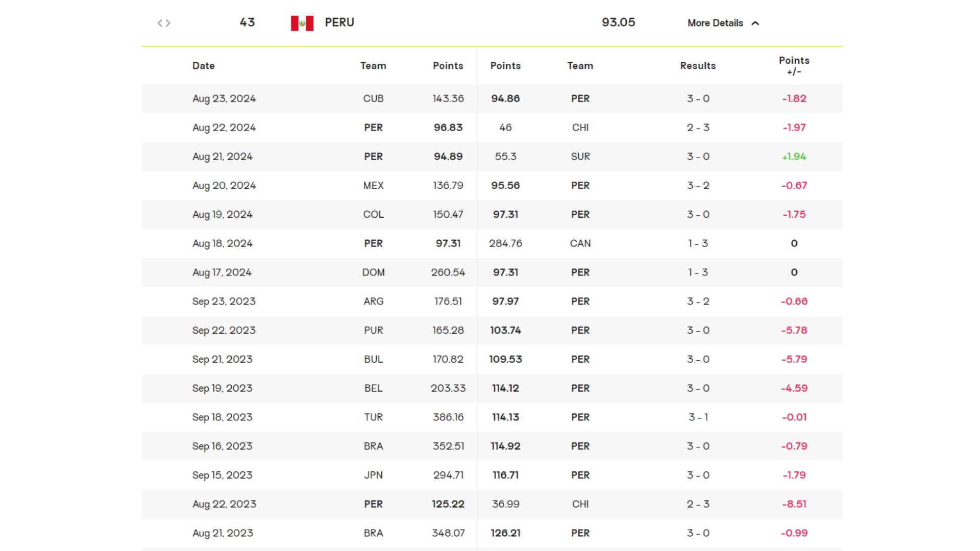980x551 pixels.
Task: Click the +1.94 points change
Action: point(794,157)
